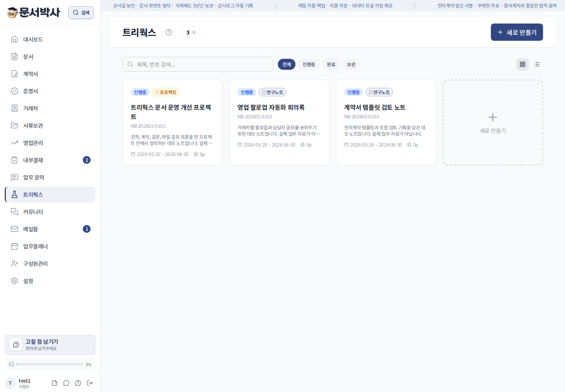Click the 트리웍스 flask icon
The width and height of the screenshot is (565, 392).
point(15,194)
